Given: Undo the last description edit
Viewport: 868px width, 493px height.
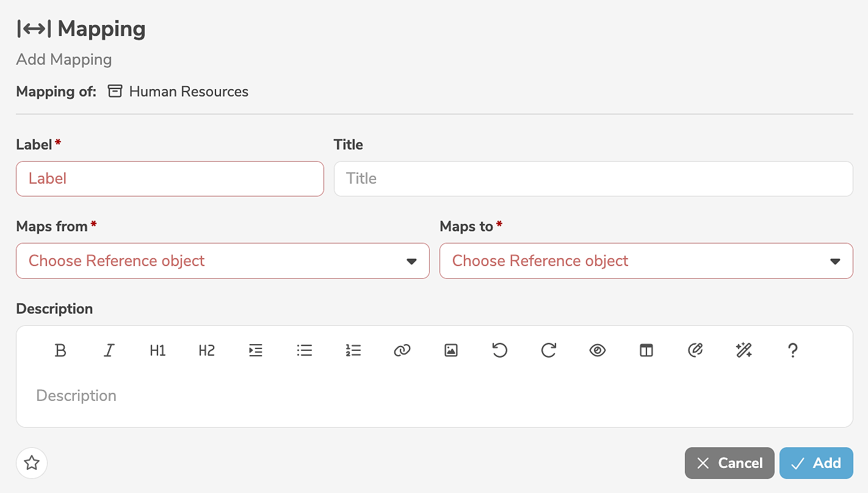Looking at the screenshot, I should tap(500, 350).
